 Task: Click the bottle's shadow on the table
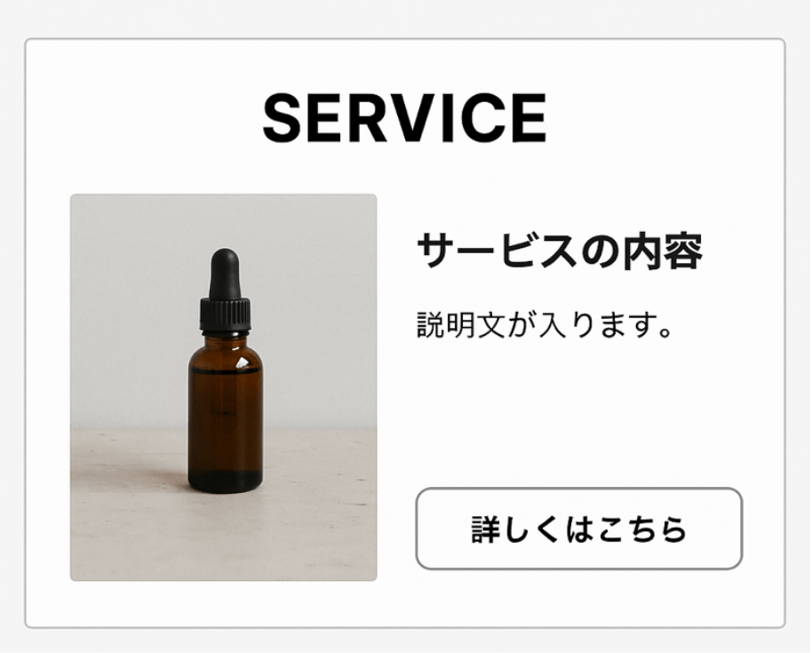[155, 476]
